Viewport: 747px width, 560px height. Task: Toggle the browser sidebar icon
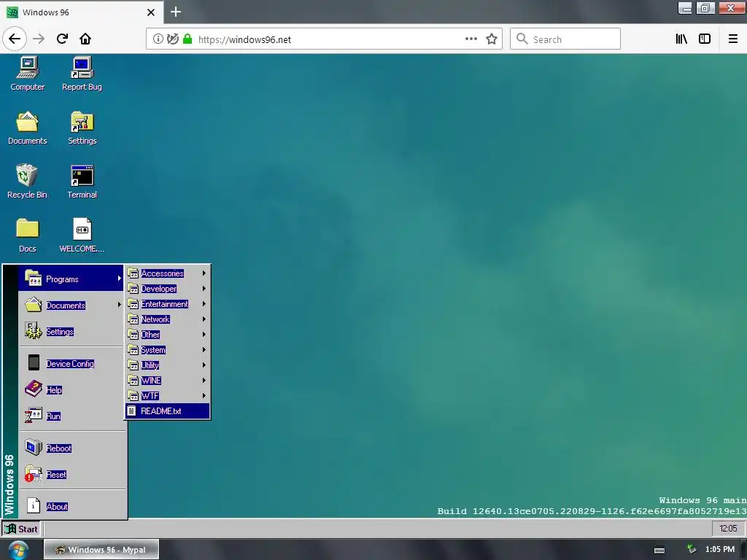pos(705,39)
